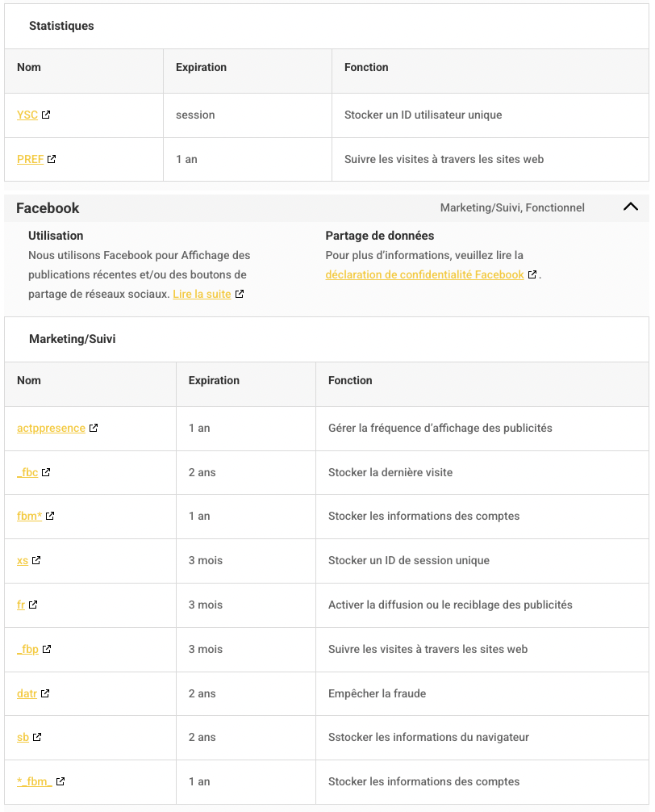Collapse the Facebook section chevron

631,207
